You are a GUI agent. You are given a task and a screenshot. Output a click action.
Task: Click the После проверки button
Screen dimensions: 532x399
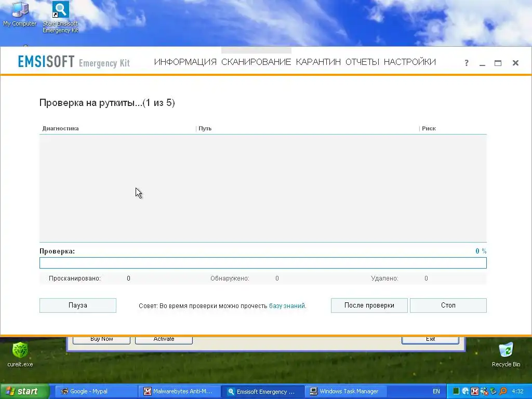369,305
